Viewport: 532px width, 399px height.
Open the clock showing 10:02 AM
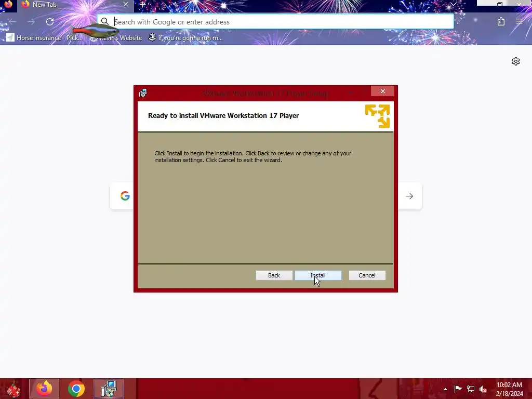tap(509, 389)
